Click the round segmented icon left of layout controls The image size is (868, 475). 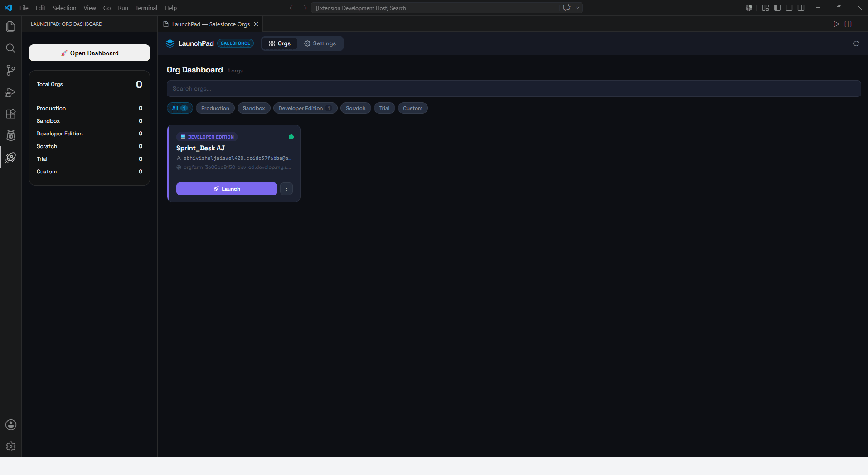(749, 8)
